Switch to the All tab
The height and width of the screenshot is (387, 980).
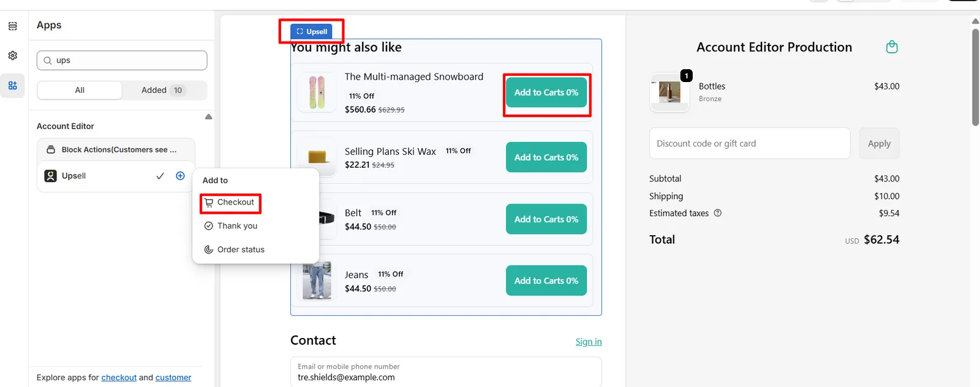click(80, 90)
